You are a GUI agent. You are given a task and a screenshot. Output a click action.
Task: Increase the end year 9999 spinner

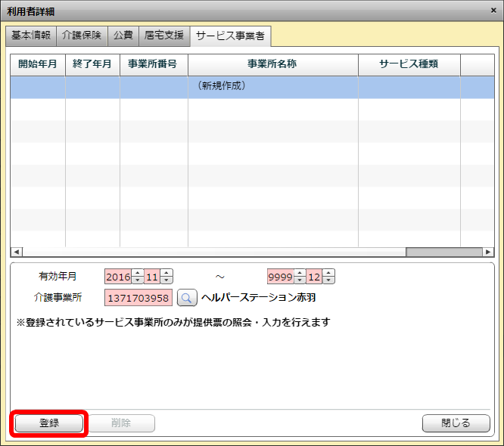point(300,273)
